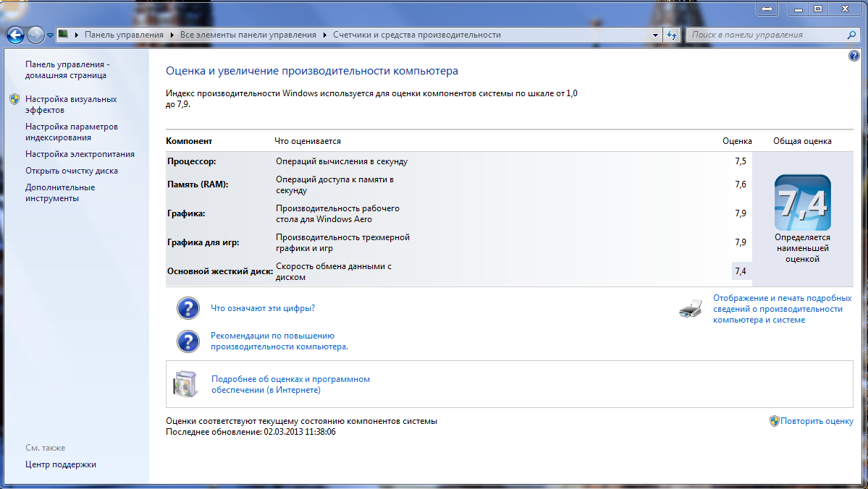The width and height of the screenshot is (868, 489).
Task: Click the search magnifier icon
Action: tap(851, 35)
